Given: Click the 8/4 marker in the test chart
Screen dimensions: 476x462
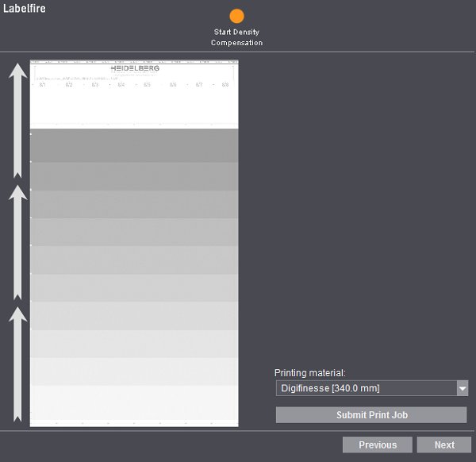Looking at the screenshot, I should (x=121, y=85).
